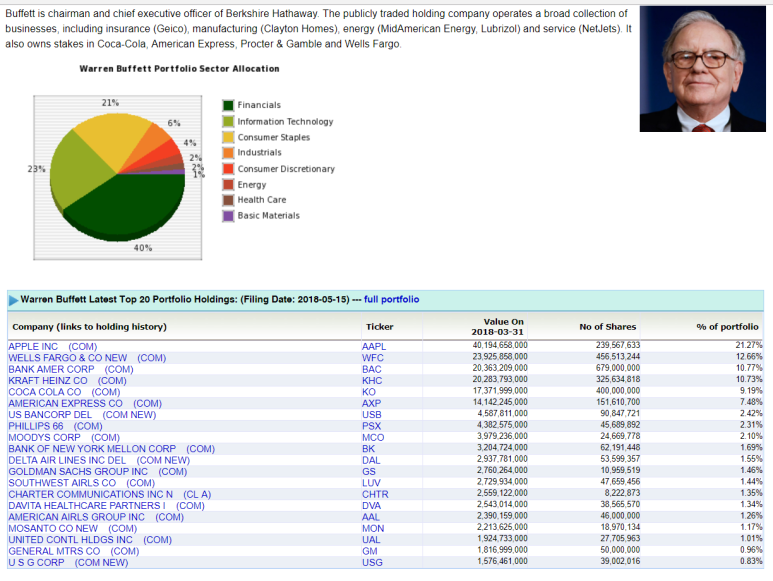This screenshot has height=581, width=773.
Task: Click the Value On 2018-03-31 column header
Action: 498,327
